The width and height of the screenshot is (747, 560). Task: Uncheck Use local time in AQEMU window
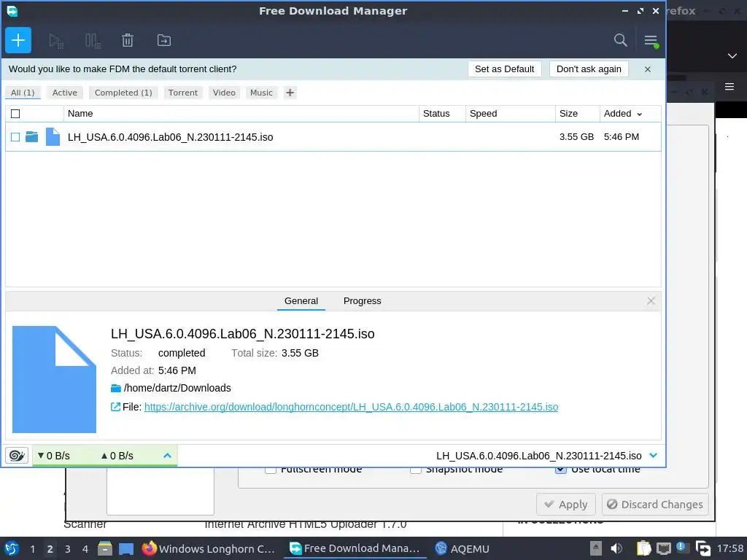coord(561,469)
